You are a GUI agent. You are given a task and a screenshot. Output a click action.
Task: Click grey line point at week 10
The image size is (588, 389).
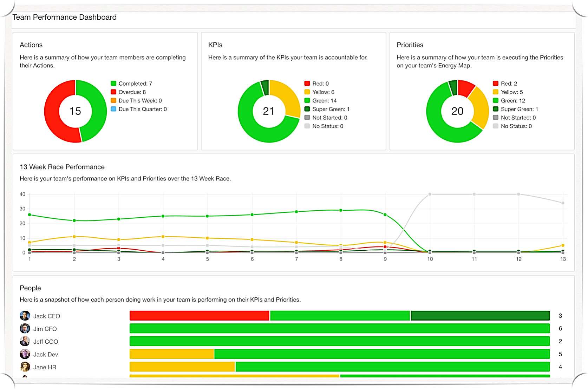point(430,194)
